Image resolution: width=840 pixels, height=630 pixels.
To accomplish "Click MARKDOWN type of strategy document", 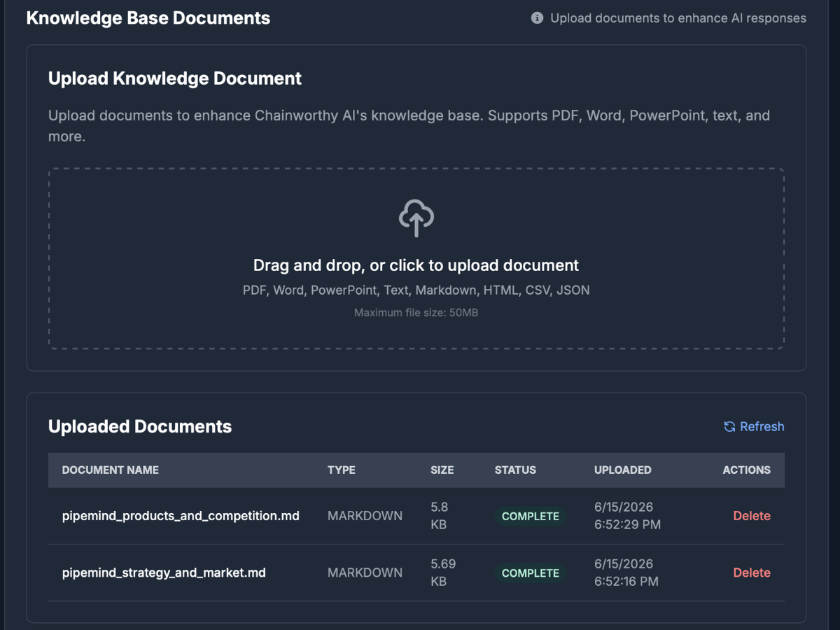I will [x=365, y=573].
